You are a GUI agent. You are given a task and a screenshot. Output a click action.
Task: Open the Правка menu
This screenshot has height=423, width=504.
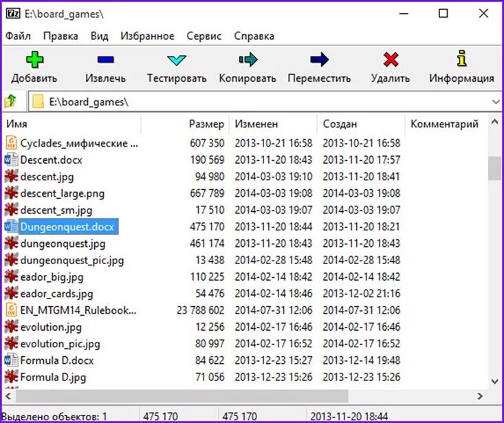61,36
